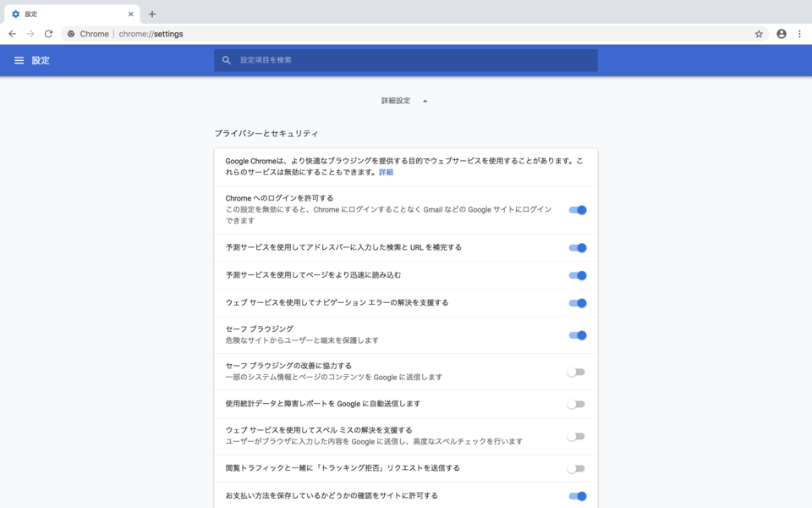Disable セーフ ブラウジング switch
The width and height of the screenshot is (812, 508).
pos(578,335)
